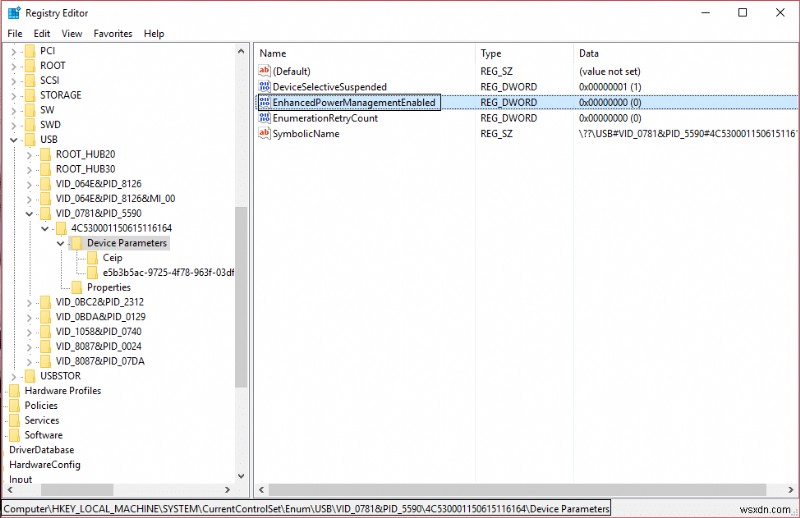Click the STORAGE folder icon
800x518 pixels.
pos(30,95)
